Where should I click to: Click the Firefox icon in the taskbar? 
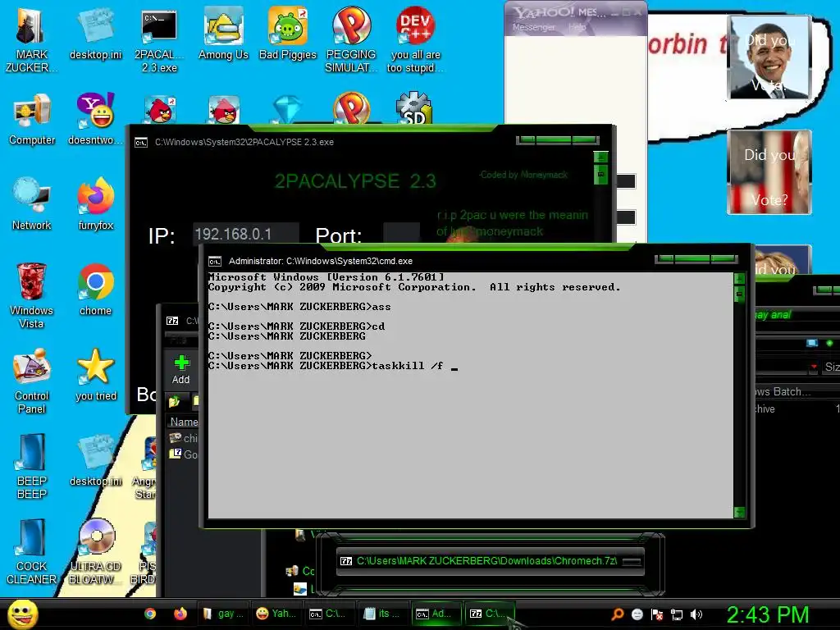(180, 614)
